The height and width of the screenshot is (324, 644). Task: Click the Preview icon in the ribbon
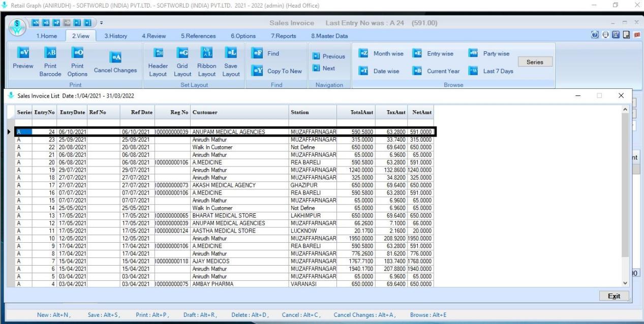[23, 53]
